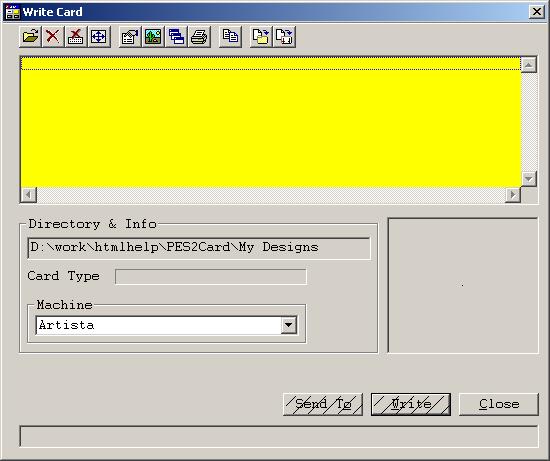Click the cascading windows toolbar icon

coord(176,36)
